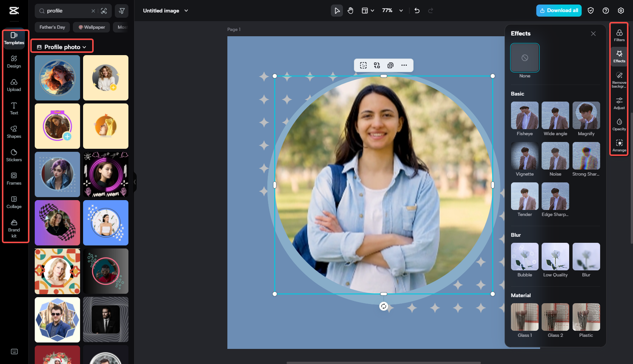
Task: Click the replace icon in floating toolbar
Action: (377, 65)
